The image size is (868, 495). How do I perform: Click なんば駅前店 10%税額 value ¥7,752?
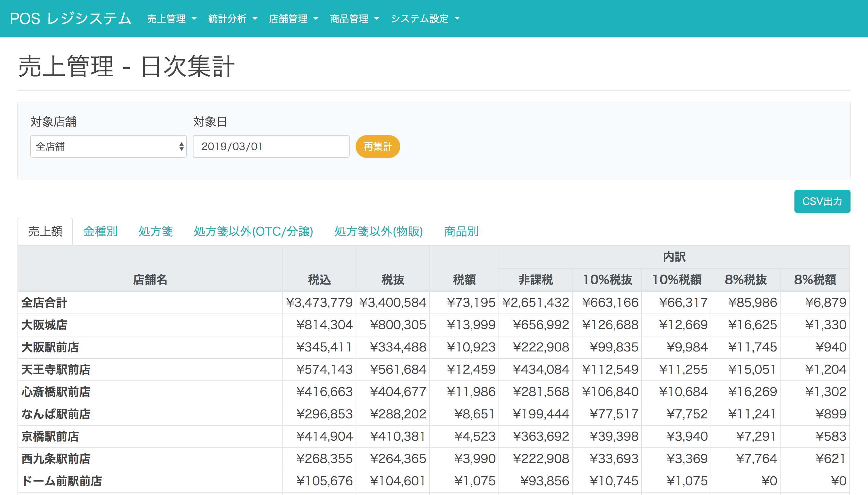(687, 414)
